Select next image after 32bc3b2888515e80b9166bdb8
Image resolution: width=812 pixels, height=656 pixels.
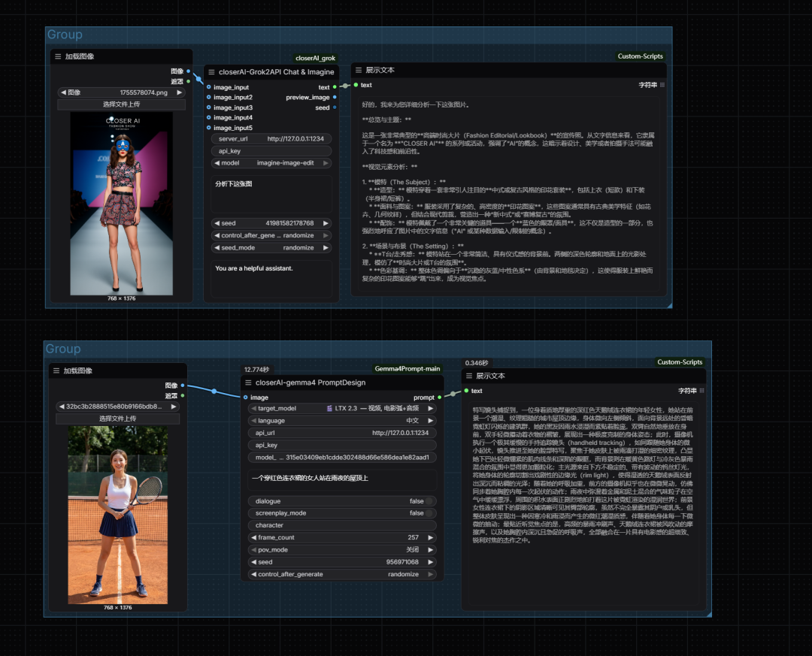click(x=174, y=407)
